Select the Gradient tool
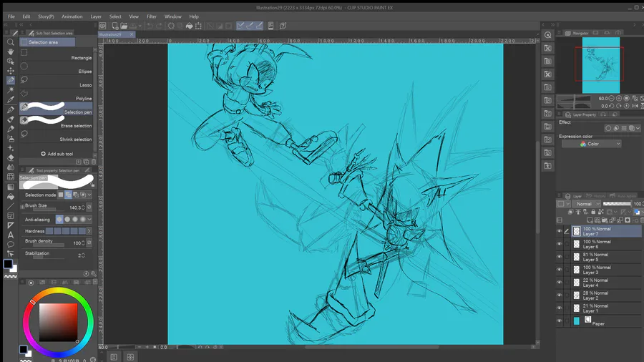 [11, 187]
